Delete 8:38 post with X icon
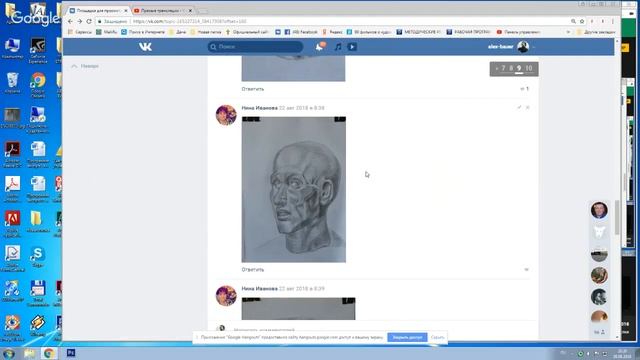640x360 pixels. 528,107
